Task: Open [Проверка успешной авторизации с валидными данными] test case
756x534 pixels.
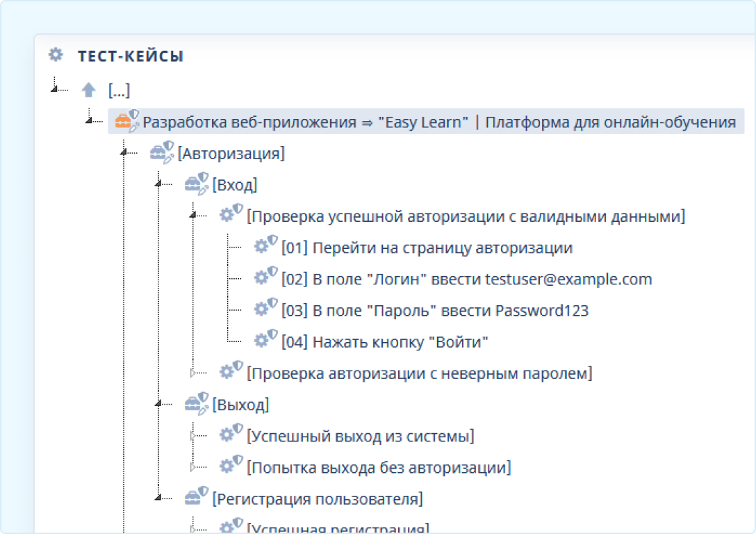Action: (x=466, y=216)
